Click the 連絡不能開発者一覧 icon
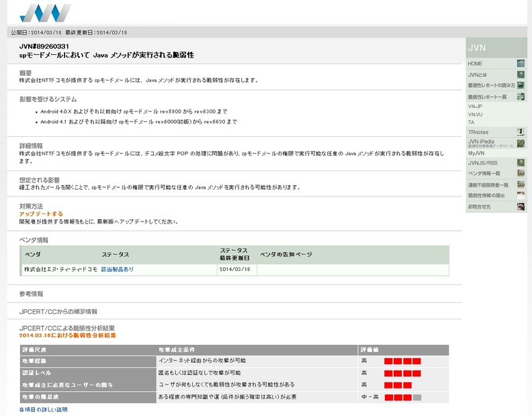Screen dimensions: 532x416 point(521,185)
